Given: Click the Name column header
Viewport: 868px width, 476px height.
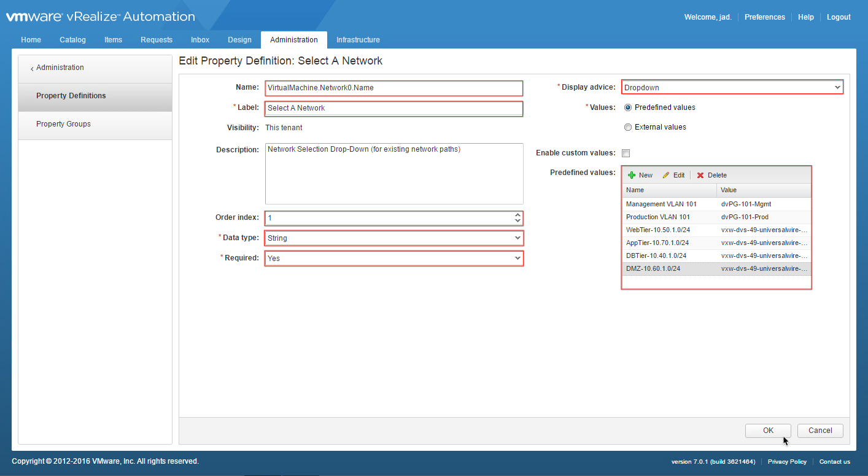Looking at the screenshot, I should tap(669, 190).
